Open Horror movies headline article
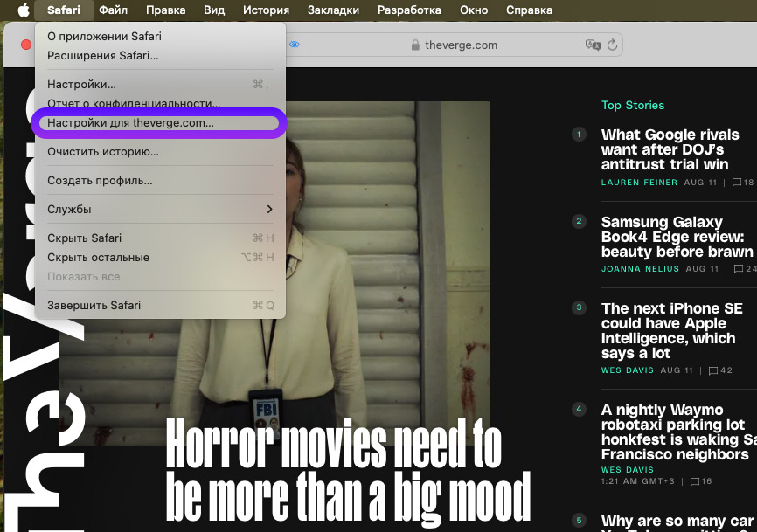757x532 pixels. pyautogui.click(x=348, y=472)
